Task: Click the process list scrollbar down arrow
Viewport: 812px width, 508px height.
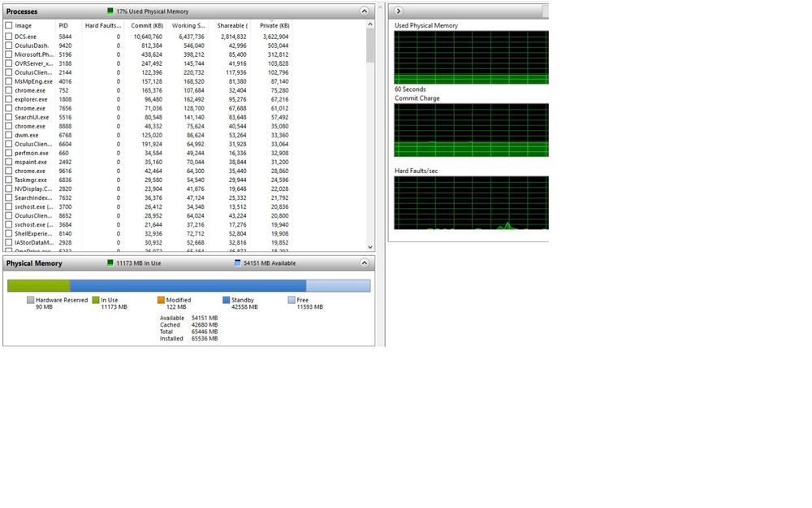Action: point(370,246)
